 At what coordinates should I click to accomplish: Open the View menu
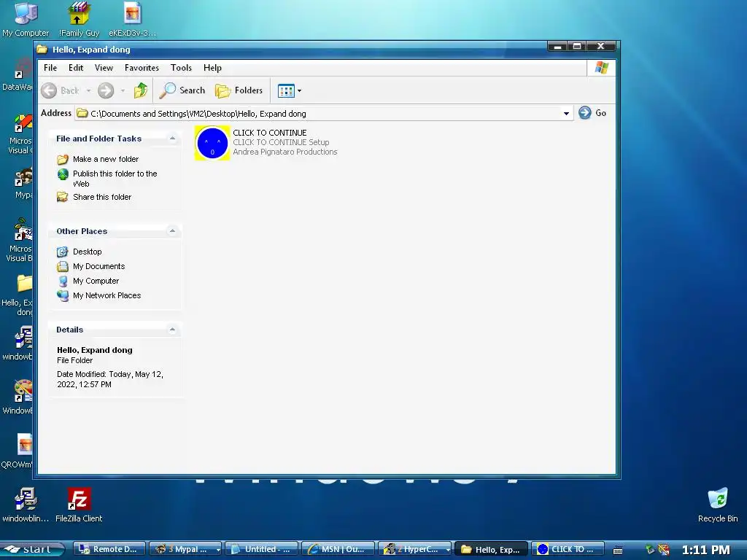pyautogui.click(x=104, y=68)
